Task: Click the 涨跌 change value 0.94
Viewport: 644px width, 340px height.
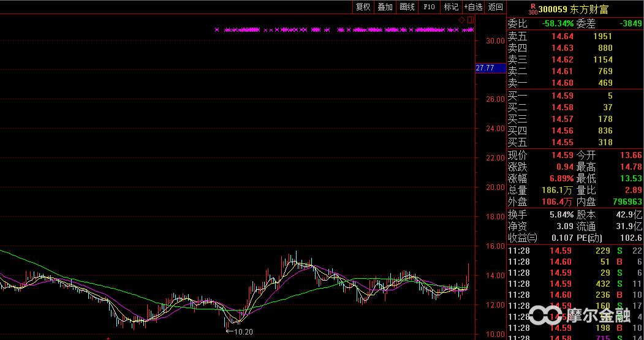Action: click(565, 167)
